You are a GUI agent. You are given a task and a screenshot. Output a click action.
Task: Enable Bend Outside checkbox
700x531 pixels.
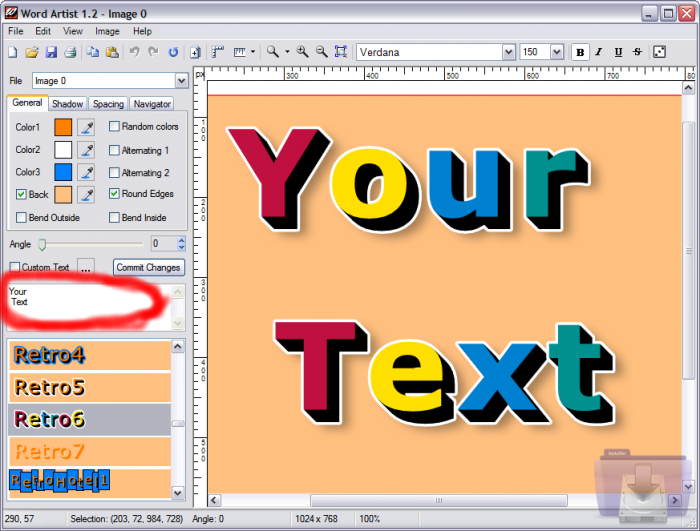(x=21, y=217)
